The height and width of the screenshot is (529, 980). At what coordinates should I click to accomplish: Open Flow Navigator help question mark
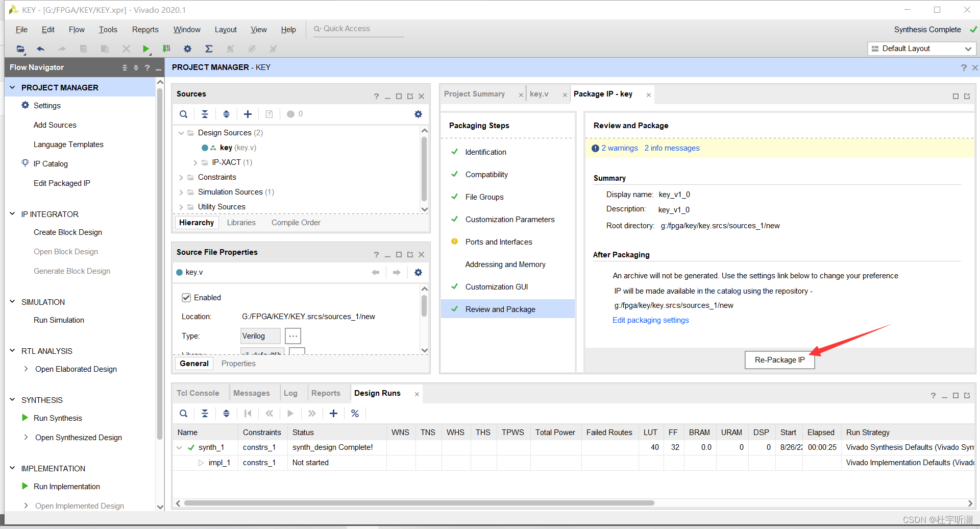147,68
